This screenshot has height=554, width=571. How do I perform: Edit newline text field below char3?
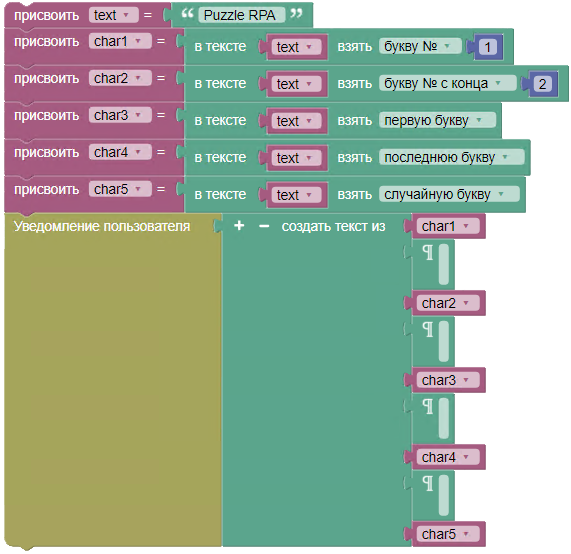pyautogui.click(x=444, y=418)
